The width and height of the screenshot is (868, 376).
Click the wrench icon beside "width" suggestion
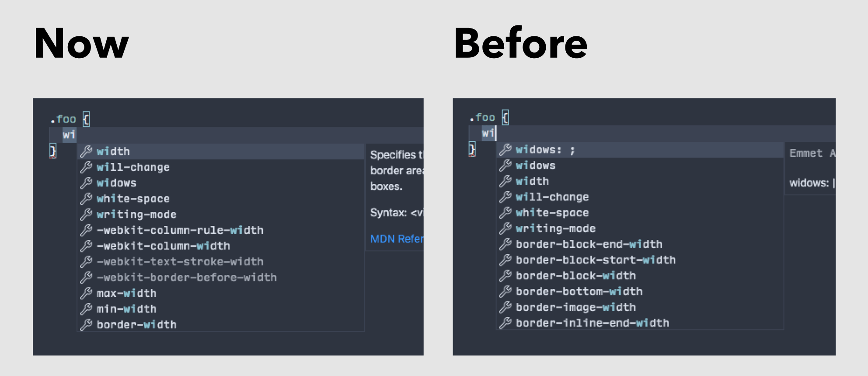86,151
